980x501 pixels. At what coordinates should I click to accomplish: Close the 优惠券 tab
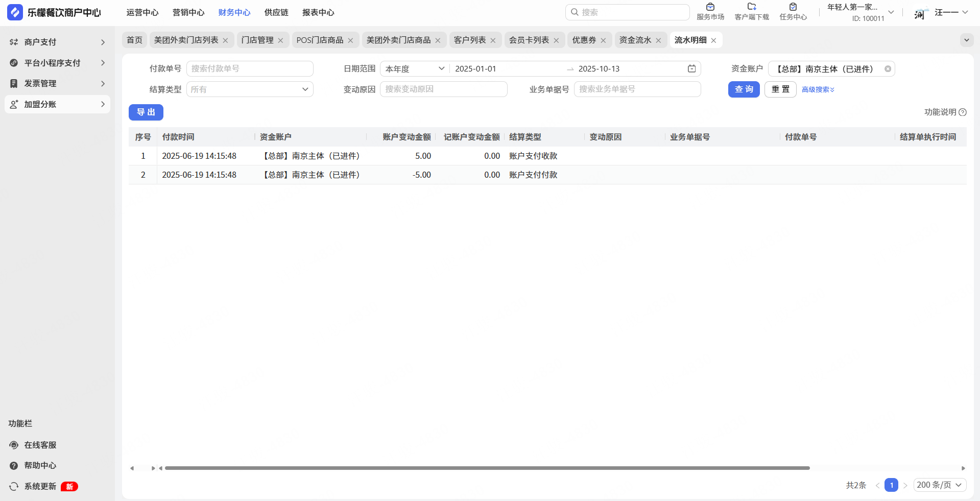pos(603,40)
